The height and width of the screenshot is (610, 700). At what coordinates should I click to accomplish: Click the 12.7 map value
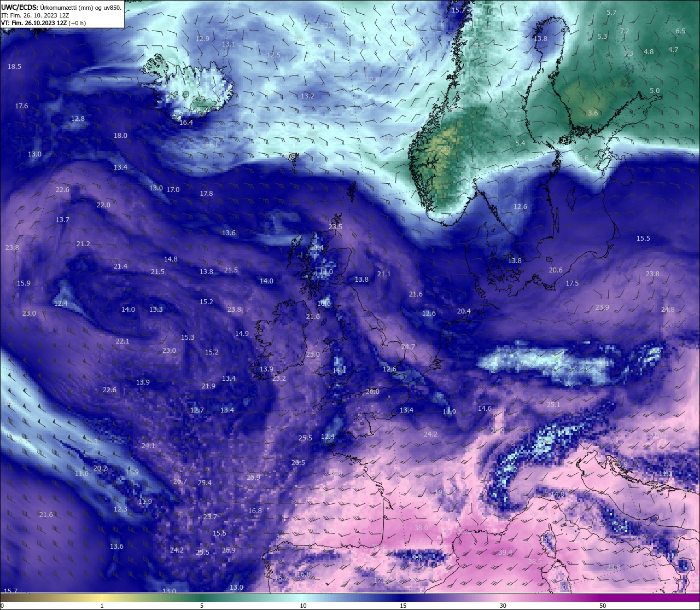click(x=197, y=410)
